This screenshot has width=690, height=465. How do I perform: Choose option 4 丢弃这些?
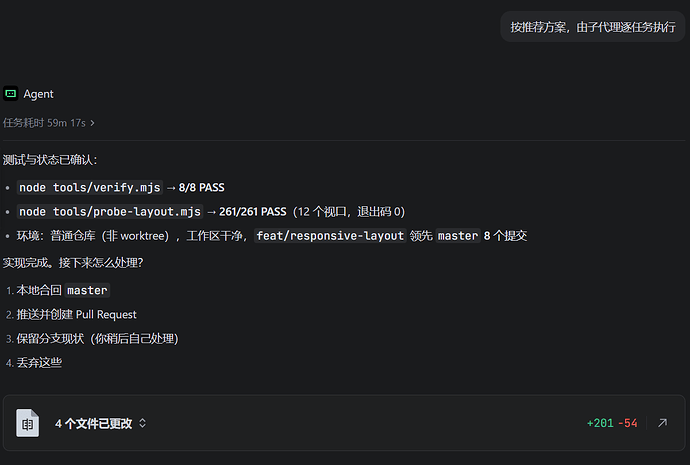(x=34, y=362)
